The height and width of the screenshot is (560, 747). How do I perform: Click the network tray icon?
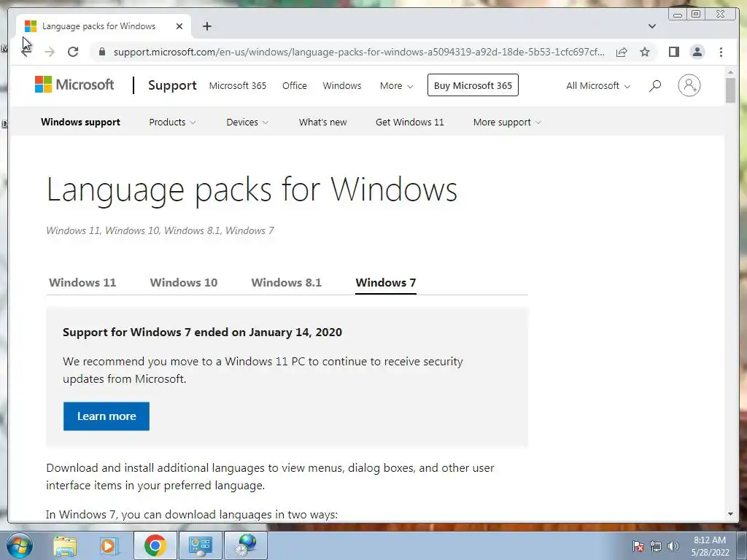tap(656, 546)
